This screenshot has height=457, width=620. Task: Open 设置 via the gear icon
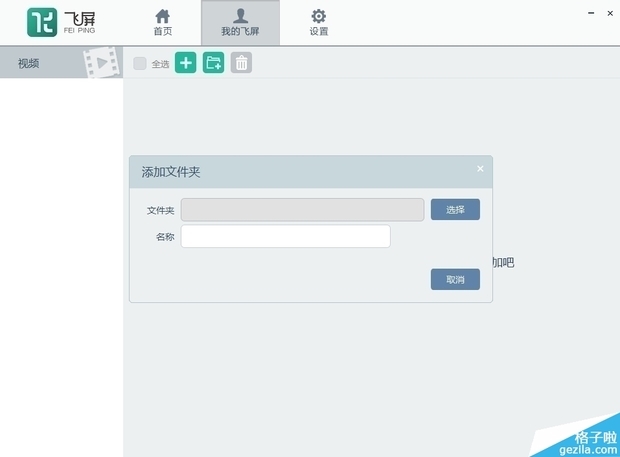[x=318, y=22]
